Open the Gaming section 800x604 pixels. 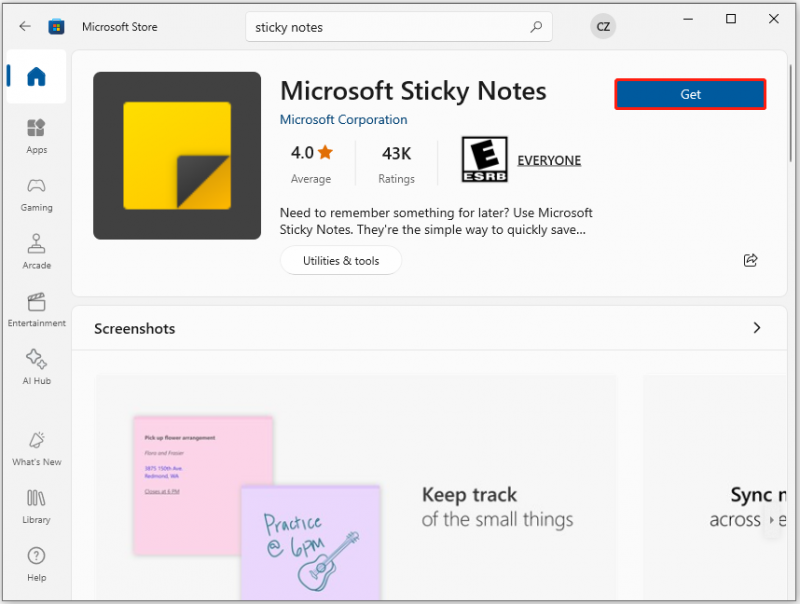36,194
